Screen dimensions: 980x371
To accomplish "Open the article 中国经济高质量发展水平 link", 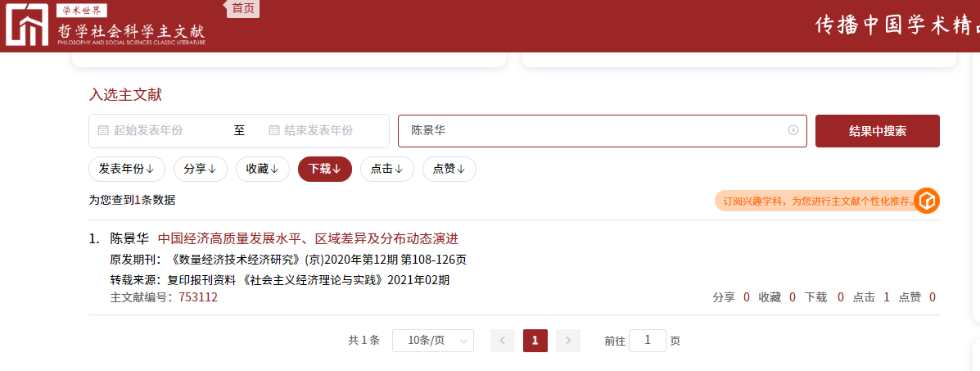I will pos(308,239).
